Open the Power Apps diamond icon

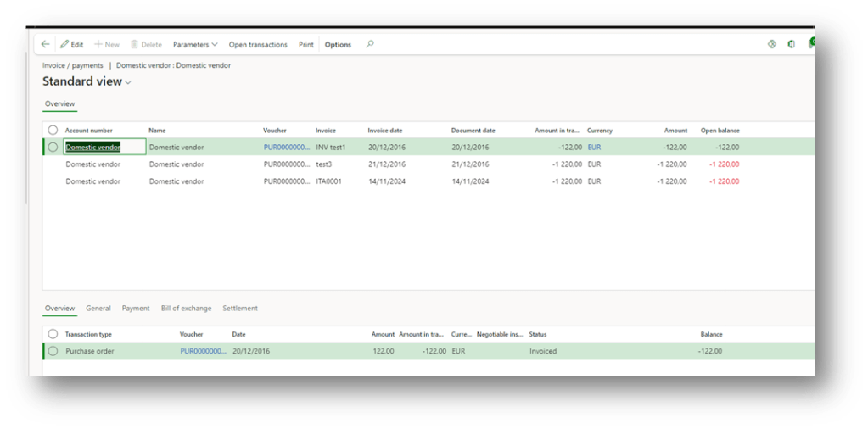(x=771, y=44)
